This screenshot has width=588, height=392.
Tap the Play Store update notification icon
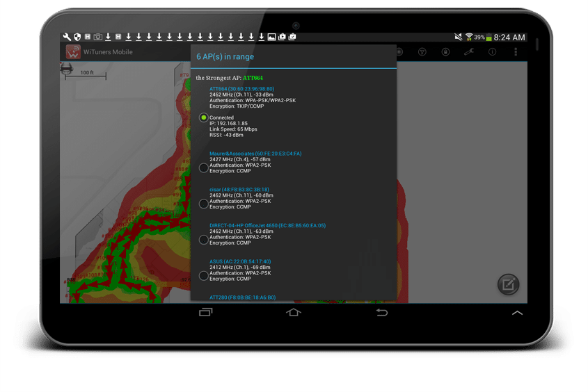[x=282, y=37]
